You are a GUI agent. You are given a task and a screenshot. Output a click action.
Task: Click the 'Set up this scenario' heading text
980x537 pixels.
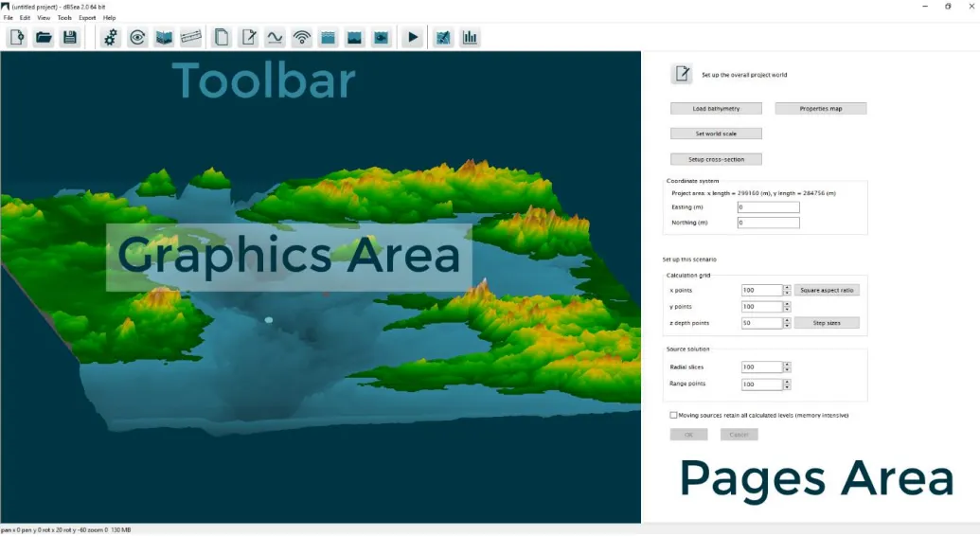(689, 260)
